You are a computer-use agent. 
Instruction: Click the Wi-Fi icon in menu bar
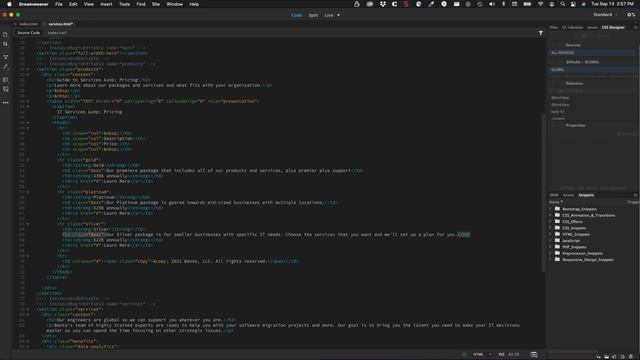click(540, 4)
